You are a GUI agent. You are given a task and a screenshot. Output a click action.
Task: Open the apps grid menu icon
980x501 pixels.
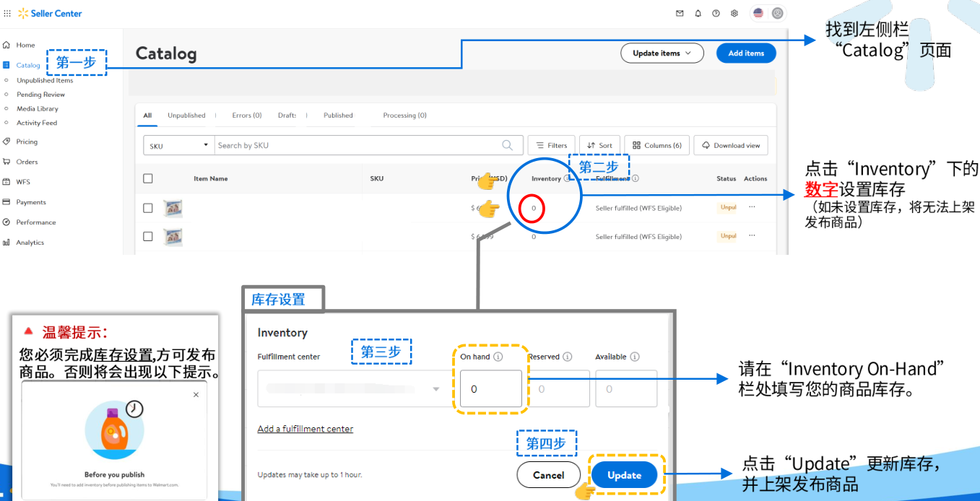[x=7, y=13]
